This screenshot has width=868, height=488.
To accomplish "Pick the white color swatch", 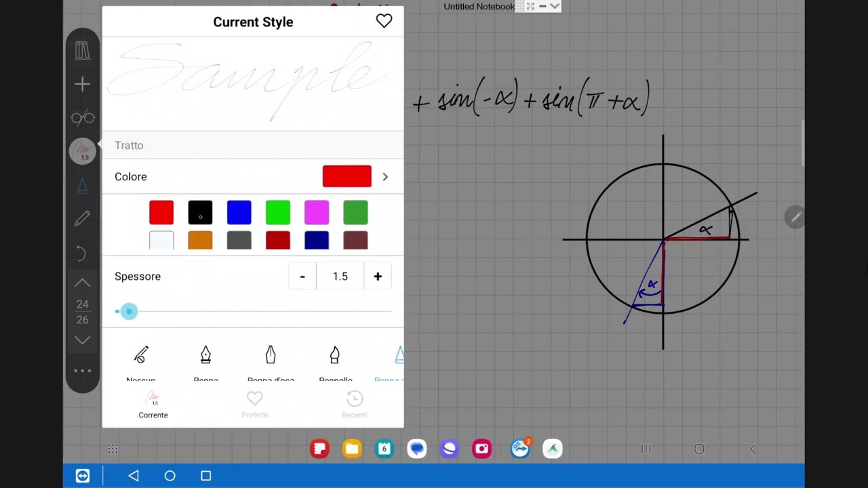I will tap(161, 240).
